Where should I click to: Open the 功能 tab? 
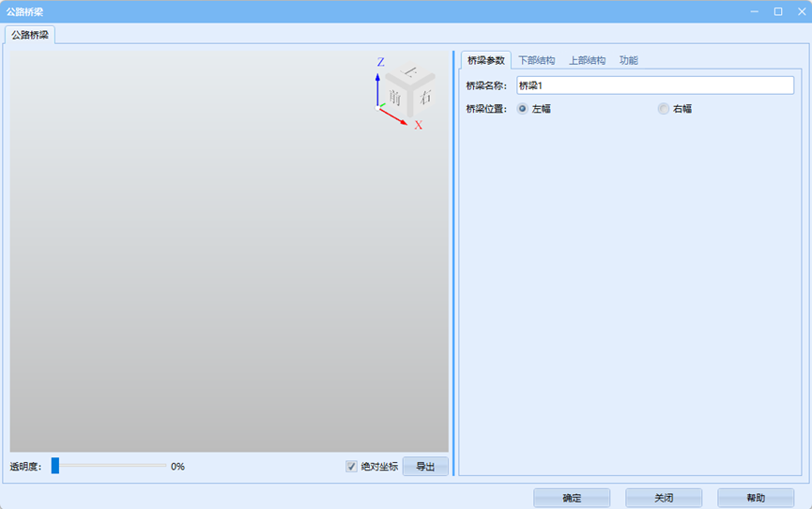click(628, 60)
